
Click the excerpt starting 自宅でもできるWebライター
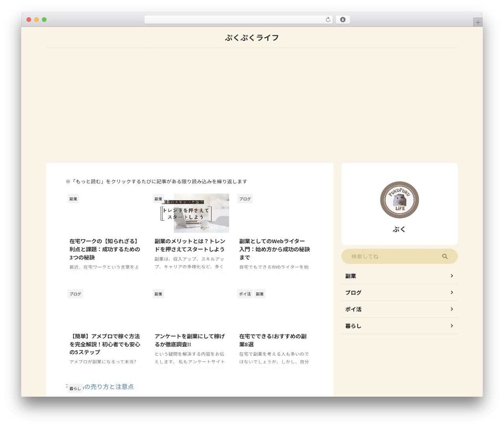[x=274, y=267]
